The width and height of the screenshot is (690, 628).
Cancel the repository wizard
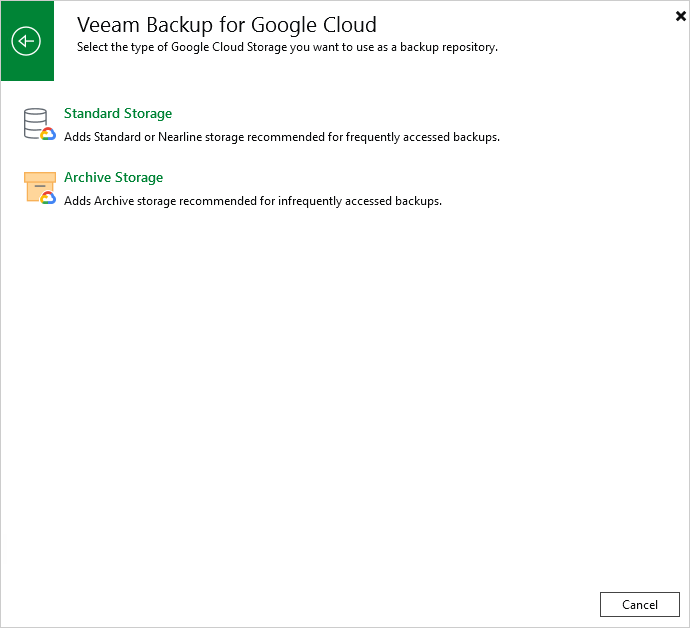pyautogui.click(x=640, y=604)
